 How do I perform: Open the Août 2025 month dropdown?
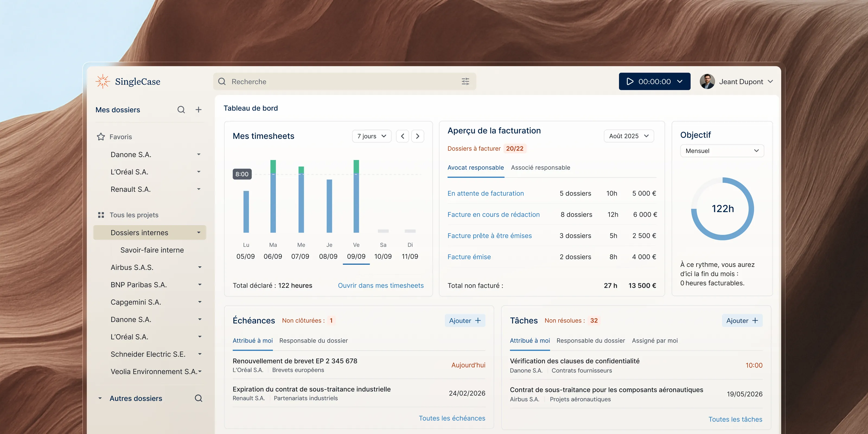point(628,136)
